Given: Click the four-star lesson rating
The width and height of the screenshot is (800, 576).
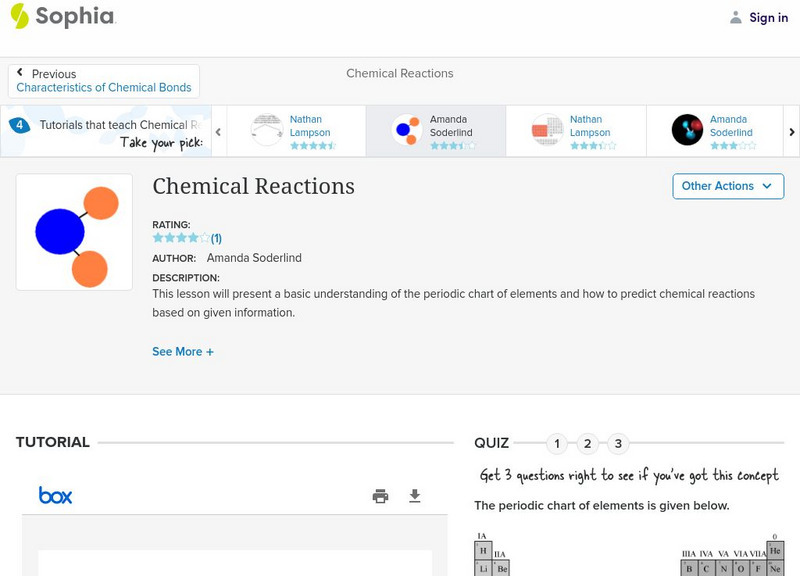Looking at the screenshot, I should 181,238.
